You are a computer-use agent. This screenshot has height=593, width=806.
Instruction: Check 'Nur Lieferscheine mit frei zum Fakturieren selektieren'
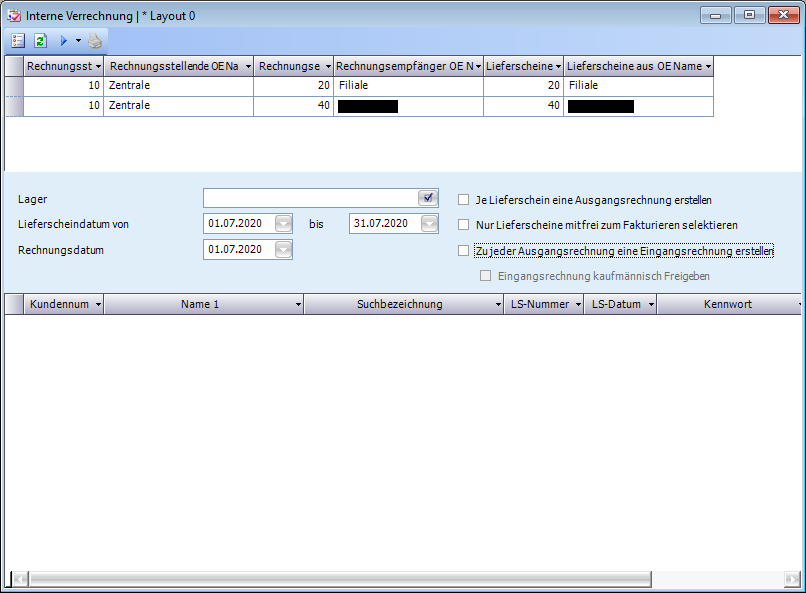pos(463,225)
